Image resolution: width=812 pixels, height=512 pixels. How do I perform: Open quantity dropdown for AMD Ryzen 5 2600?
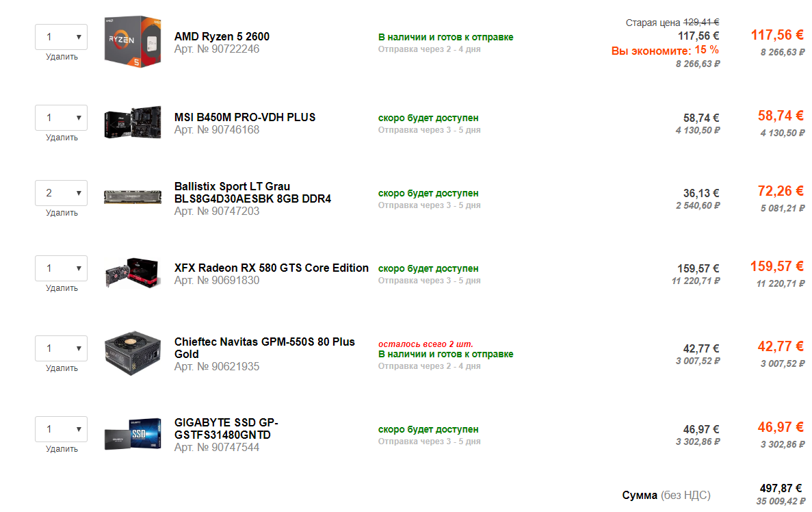(x=61, y=37)
